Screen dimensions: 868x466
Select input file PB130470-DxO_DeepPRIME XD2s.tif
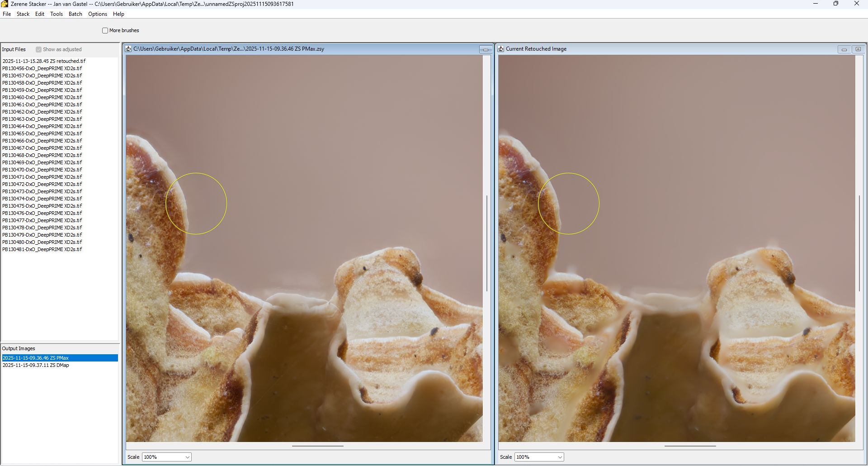(x=42, y=170)
